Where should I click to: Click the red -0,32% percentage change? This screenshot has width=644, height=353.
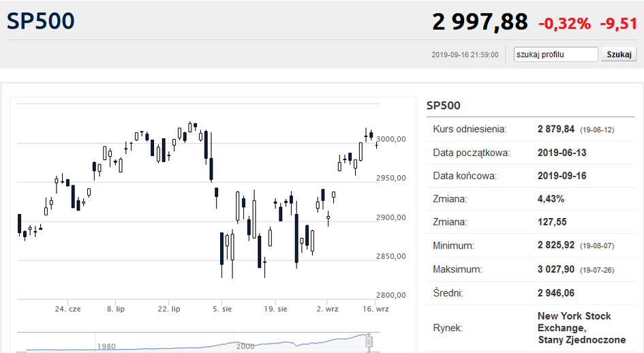564,23
